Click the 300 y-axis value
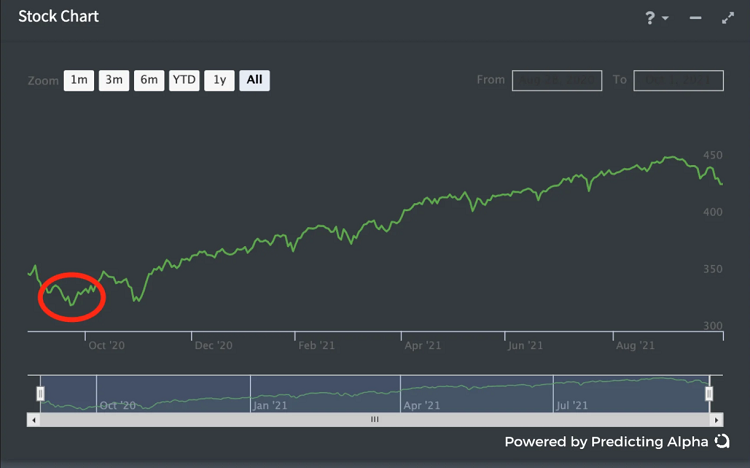This screenshot has width=750, height=468. 713,326
